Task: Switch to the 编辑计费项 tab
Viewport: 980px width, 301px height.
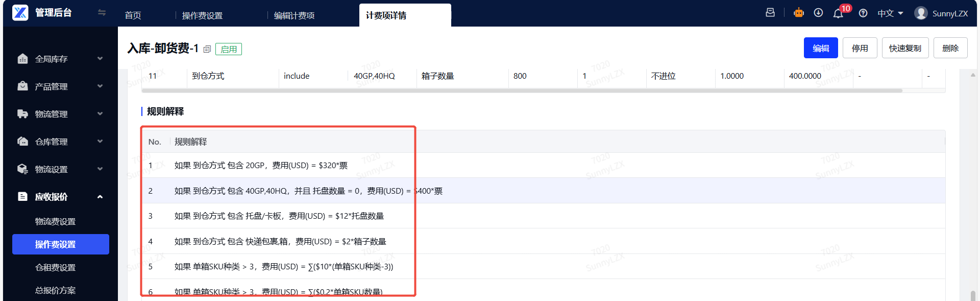Action: [294, 15]
